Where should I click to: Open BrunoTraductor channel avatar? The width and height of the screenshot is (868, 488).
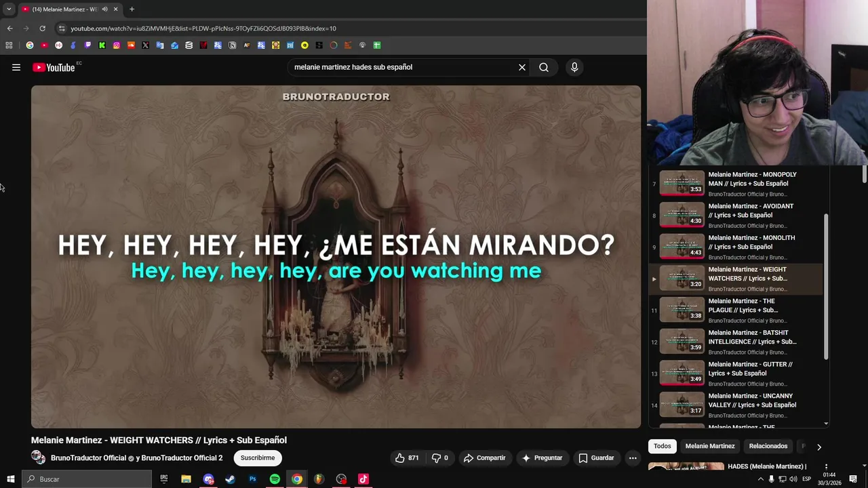pyautogui.click(x=38, y=457)
